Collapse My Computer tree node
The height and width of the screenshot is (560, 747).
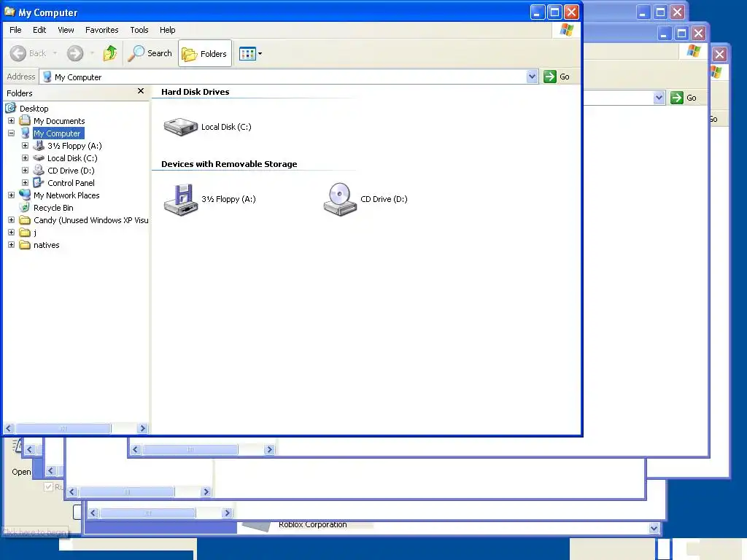pos(12,133)
